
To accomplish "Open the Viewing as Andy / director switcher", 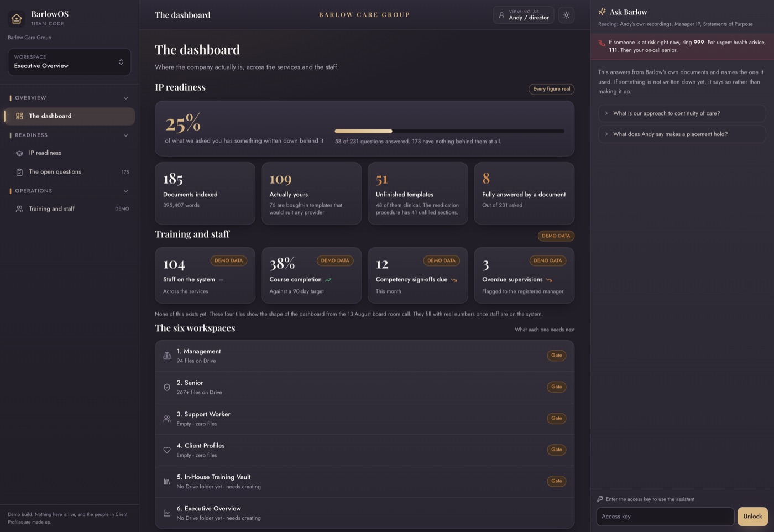I will point(523,15).
